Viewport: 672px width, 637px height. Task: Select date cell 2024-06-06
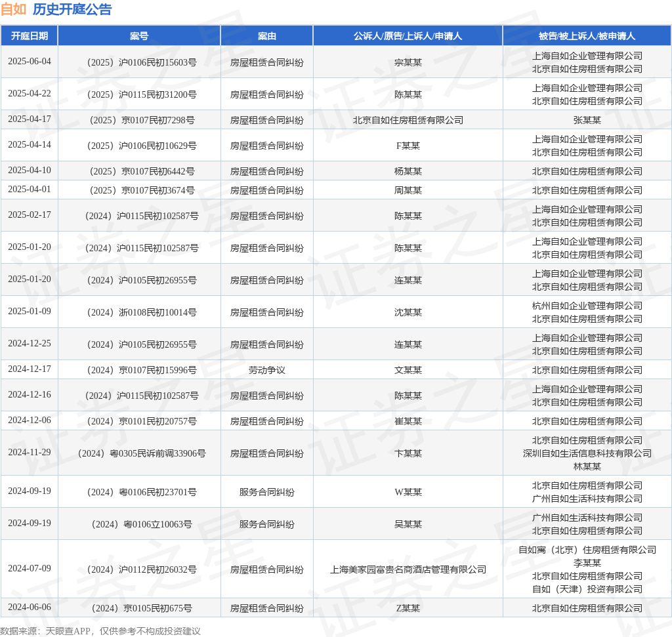[x=29, y=607]
